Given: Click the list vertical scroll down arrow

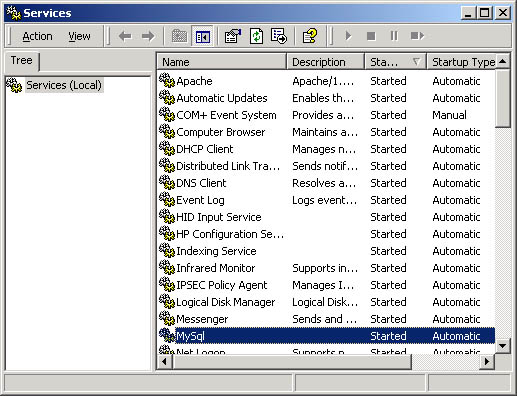Looking at the screenshot, I should click(x=503, y=346).
